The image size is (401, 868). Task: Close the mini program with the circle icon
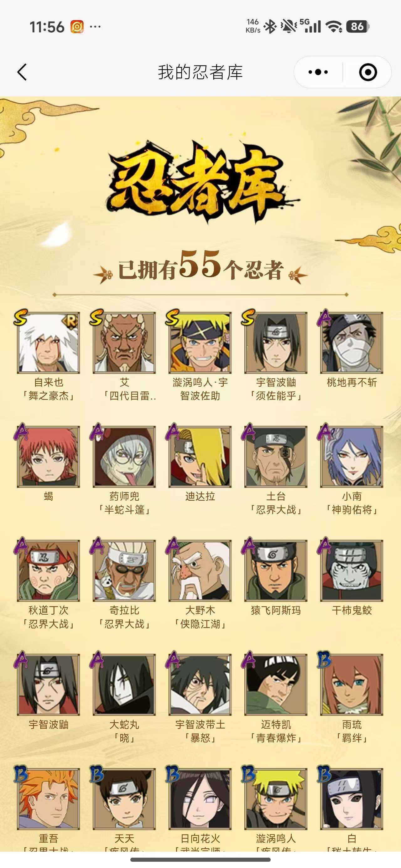[367, 72]
